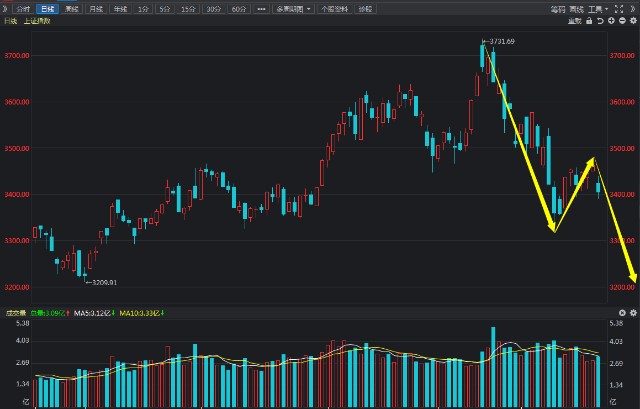Collapse the left panel double-chevron icon
Image resolution: width=640 pixels, height=409 pixels.
coord(5,9)
